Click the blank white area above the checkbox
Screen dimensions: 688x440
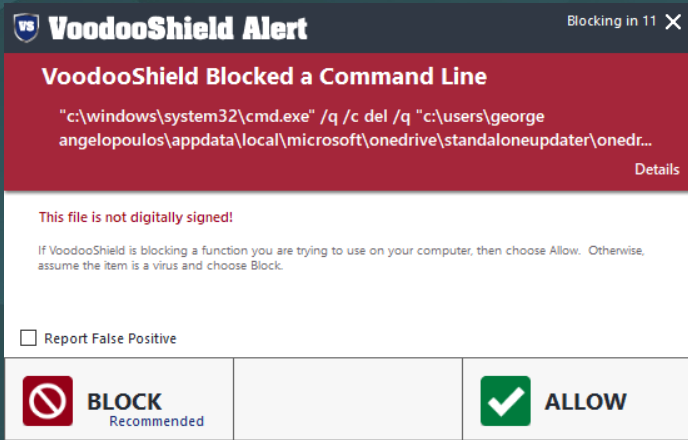coord(340,300)
